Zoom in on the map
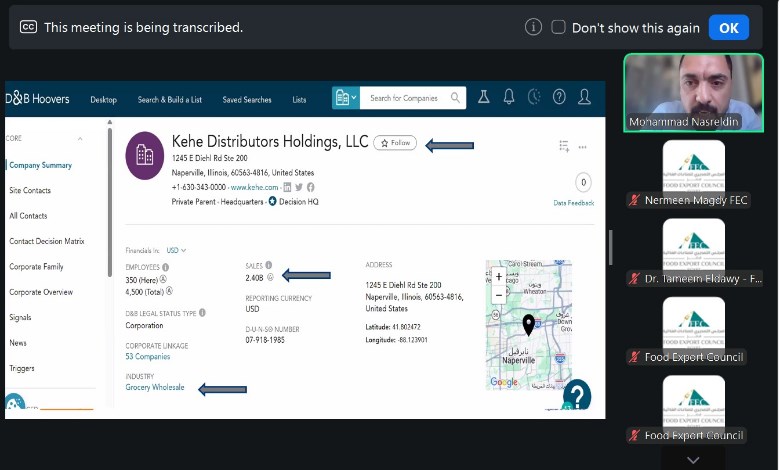Image resolution: width=780 pixels, height=470 pixels. [x=498, y=277]
